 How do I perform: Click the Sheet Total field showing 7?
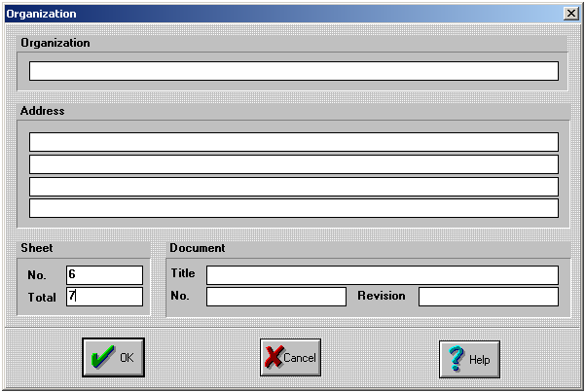click(104, 297)
